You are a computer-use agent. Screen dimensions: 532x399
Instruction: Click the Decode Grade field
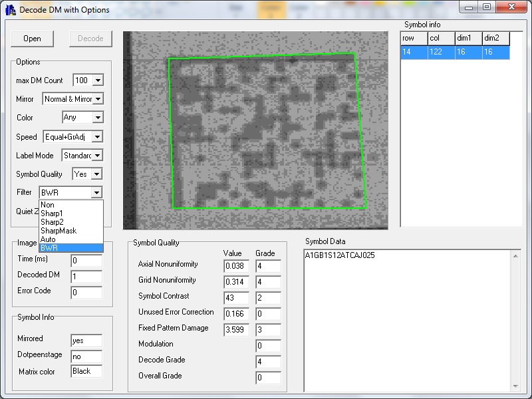(x=269, y=362)
